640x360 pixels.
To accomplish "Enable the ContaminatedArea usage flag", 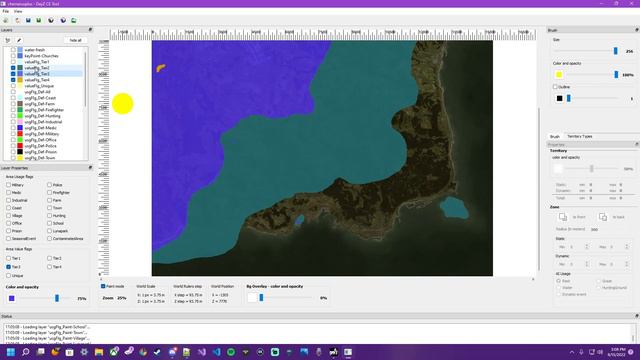I will [49, 238].
